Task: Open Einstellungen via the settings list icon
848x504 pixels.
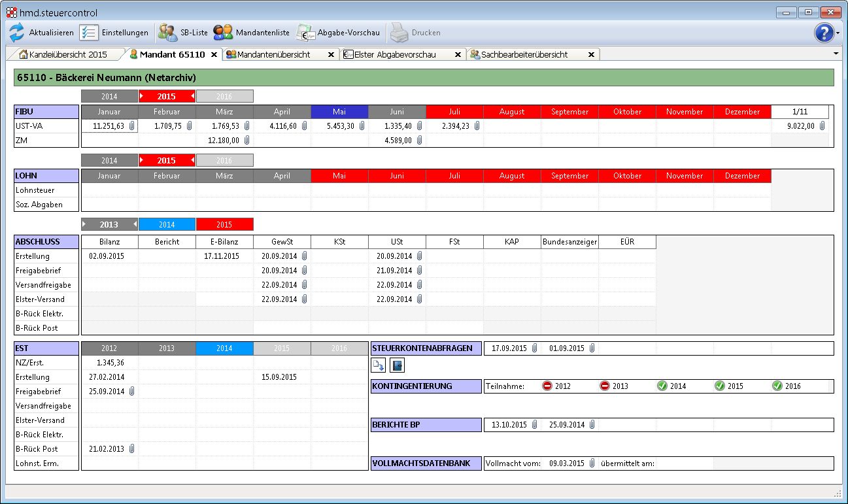Action: [88, 32]
